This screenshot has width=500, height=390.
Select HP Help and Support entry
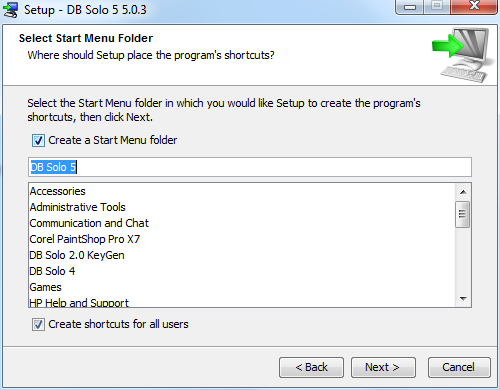[x=79, y=302]
